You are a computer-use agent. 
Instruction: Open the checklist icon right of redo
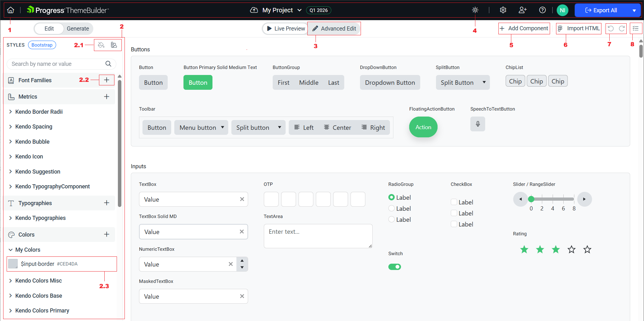pos(636,28)
